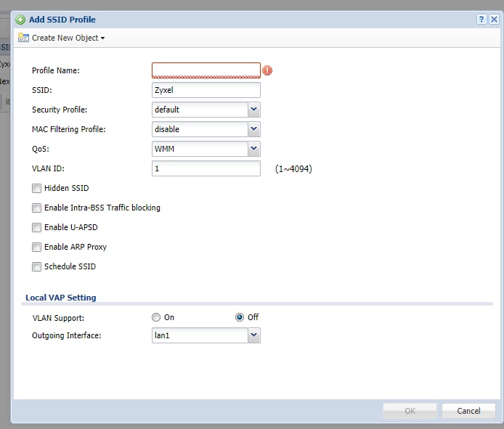Click the Outgoing Interface label

coord(67,335)
